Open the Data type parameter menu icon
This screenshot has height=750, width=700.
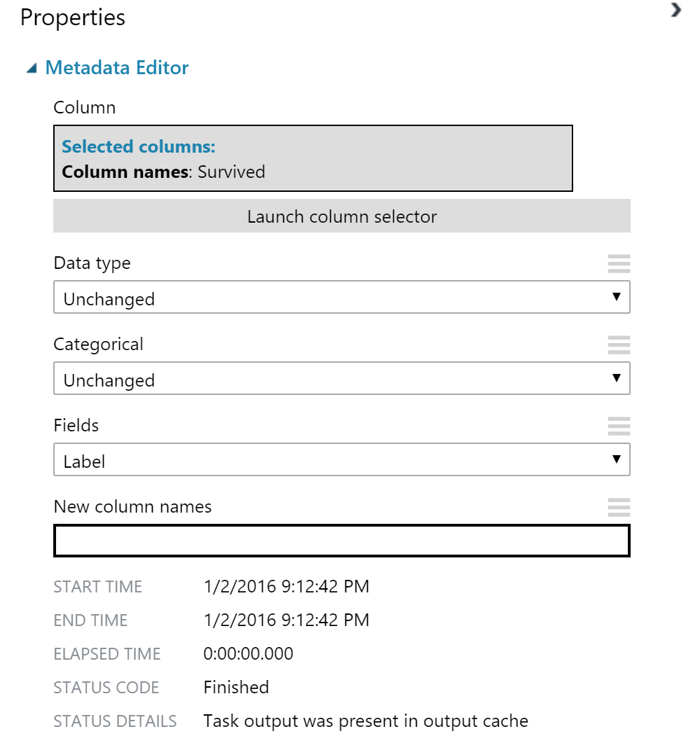click(619, 263)
